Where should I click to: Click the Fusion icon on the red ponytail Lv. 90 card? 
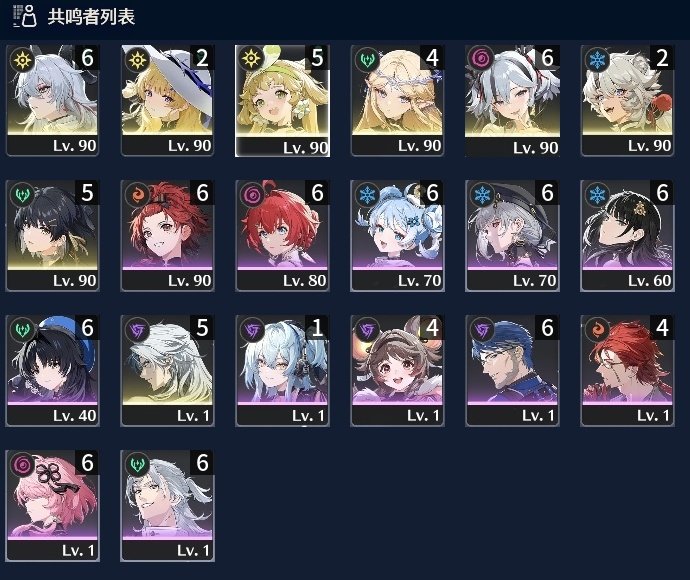(x=137, y=195)
